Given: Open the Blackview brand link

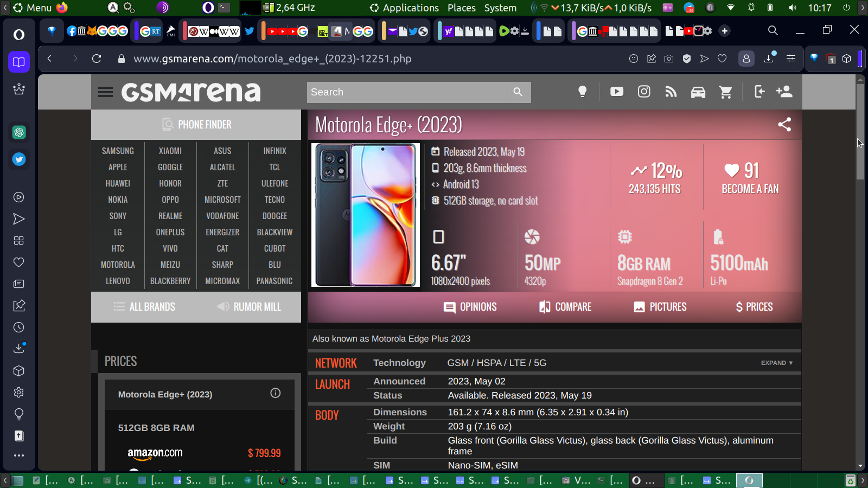Looking at the screenshot, I should [x=275, y=233].
